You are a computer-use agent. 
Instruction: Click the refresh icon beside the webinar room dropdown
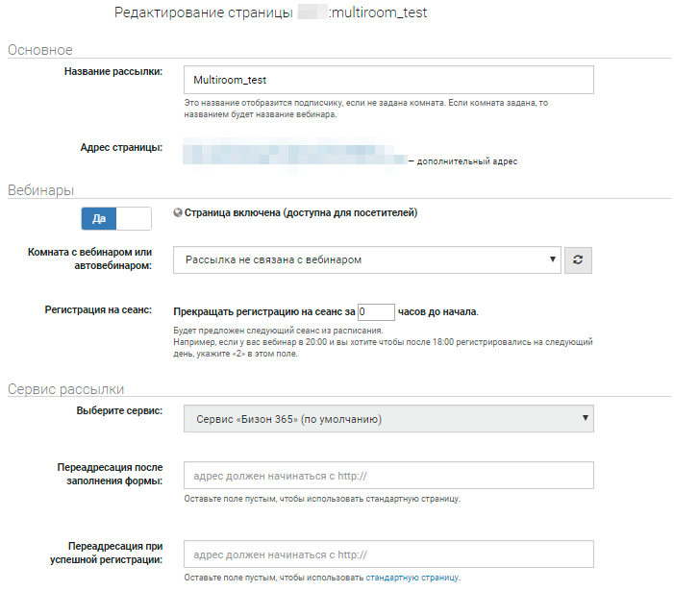coord(577,259)
